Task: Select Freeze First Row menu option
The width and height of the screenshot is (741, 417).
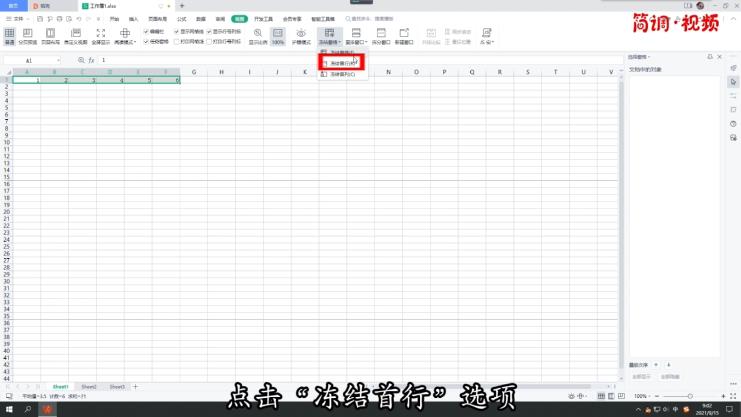Action: [342, 63]
